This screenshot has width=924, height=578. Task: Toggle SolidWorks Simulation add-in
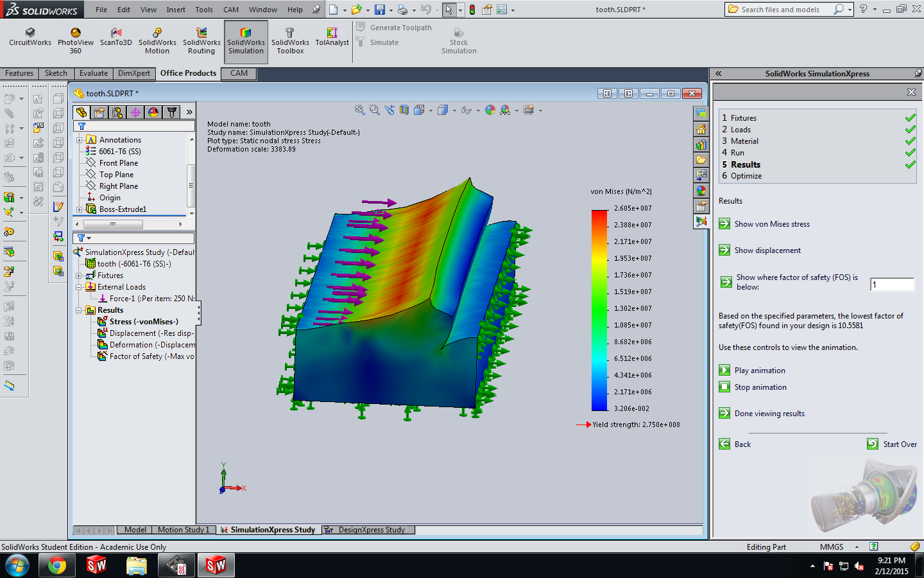click(246, 41)
